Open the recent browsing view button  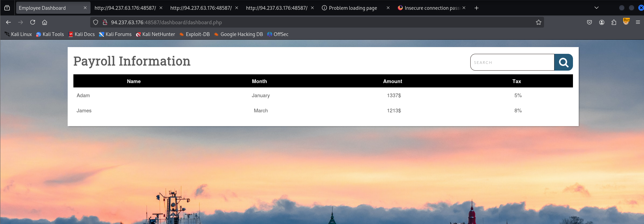(7, 8)
